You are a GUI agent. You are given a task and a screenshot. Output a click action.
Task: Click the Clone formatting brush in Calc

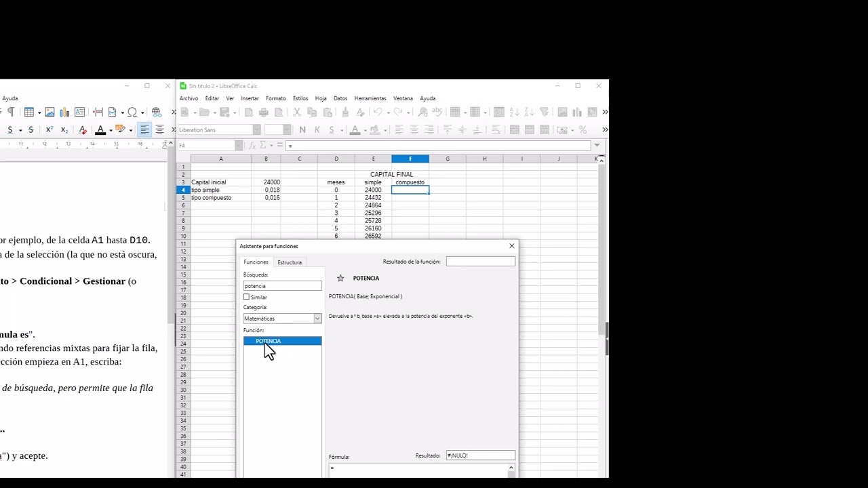(345, 112)
